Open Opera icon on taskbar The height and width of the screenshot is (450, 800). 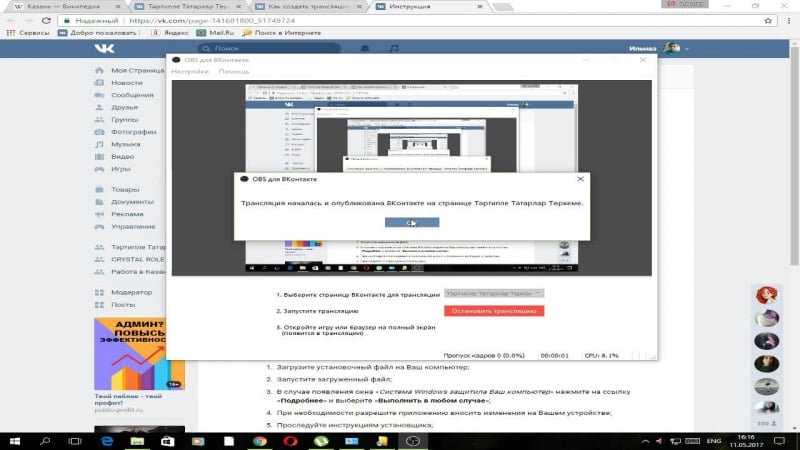[290, 441]
